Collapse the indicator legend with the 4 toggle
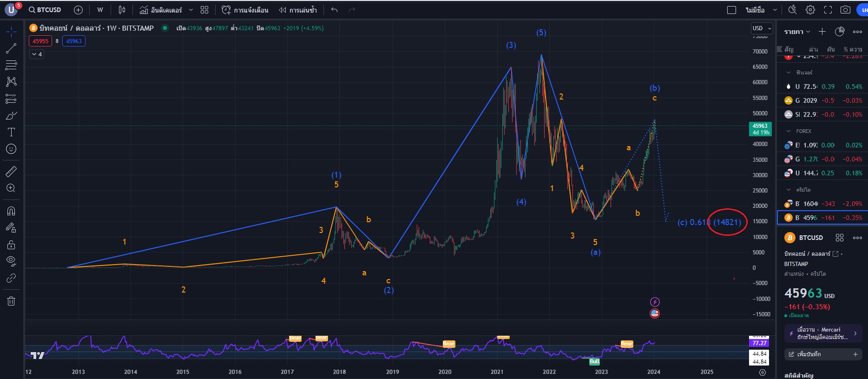Screen dimensions: 868x379 pyautogui.click(x=37, y=54)
